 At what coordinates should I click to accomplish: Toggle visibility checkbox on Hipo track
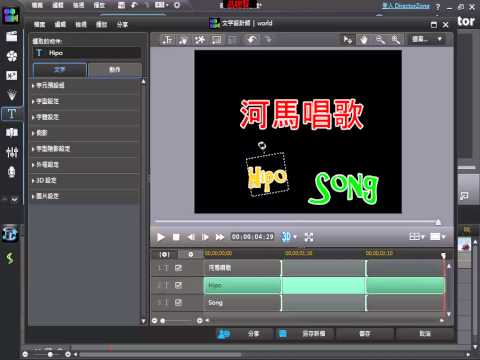(178, 285)
